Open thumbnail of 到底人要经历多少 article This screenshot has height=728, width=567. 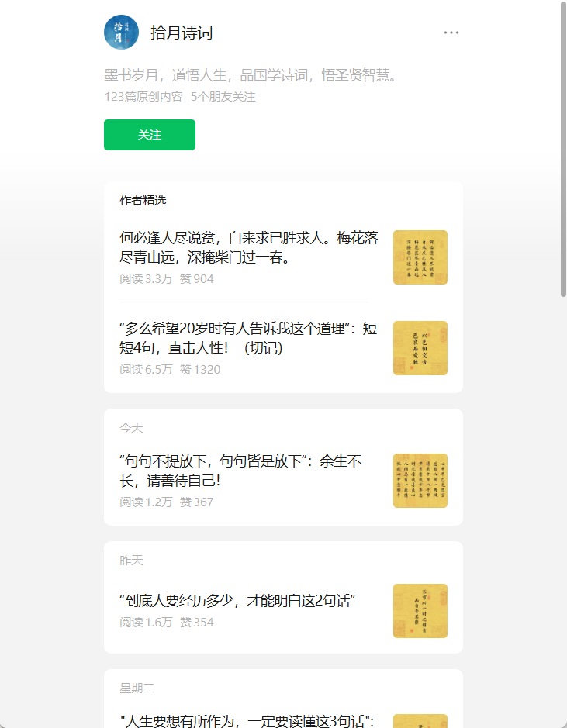[x=420, y=610]
